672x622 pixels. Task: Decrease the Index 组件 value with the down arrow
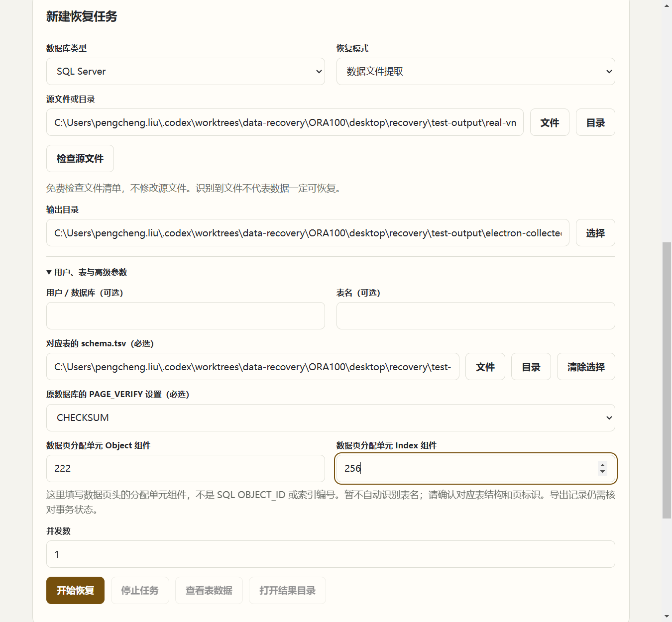602,471
